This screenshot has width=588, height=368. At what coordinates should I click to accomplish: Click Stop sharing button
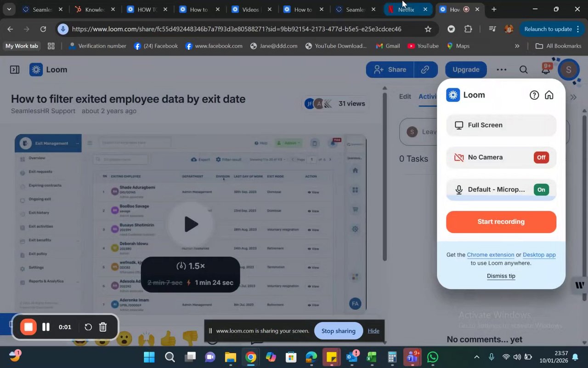(339, 331)
